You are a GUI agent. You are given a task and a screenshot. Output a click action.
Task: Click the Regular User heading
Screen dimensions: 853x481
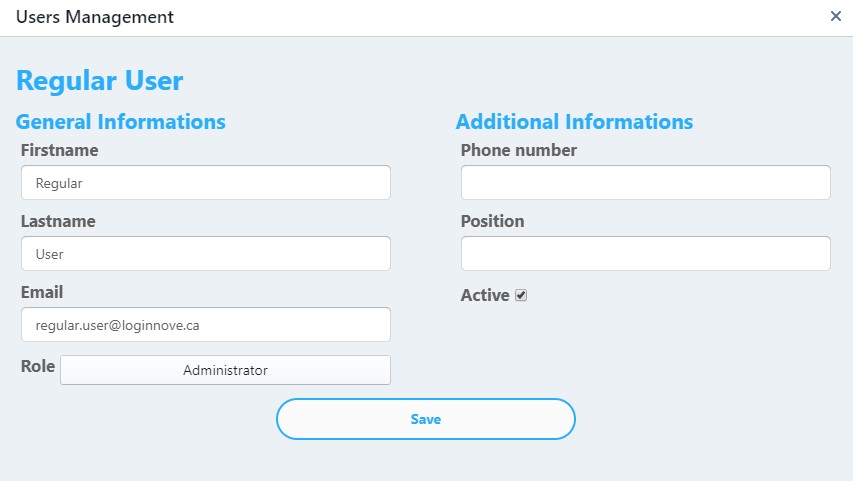pos(100,81)
